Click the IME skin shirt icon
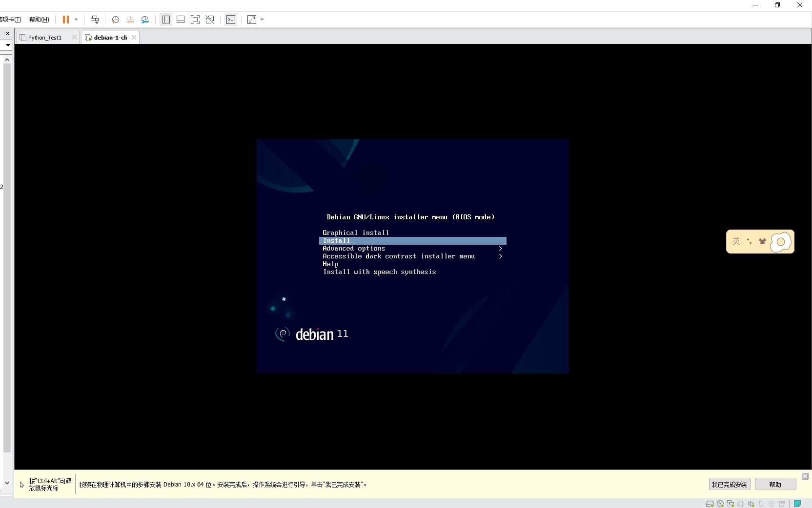This screenshot has height=508, width=812. (762, 241)
